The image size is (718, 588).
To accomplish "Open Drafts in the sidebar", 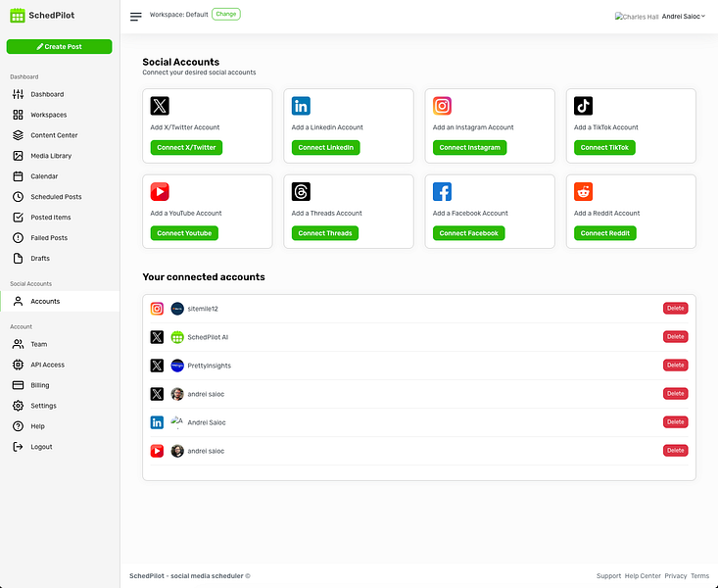I will 60,258.
